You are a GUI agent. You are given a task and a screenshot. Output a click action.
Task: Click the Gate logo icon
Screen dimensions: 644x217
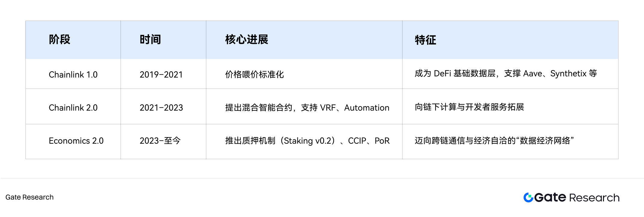[528, 197]
